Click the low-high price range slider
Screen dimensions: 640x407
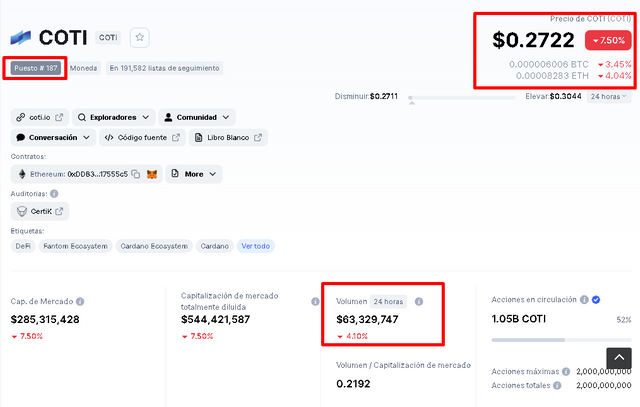pos(462,98)
